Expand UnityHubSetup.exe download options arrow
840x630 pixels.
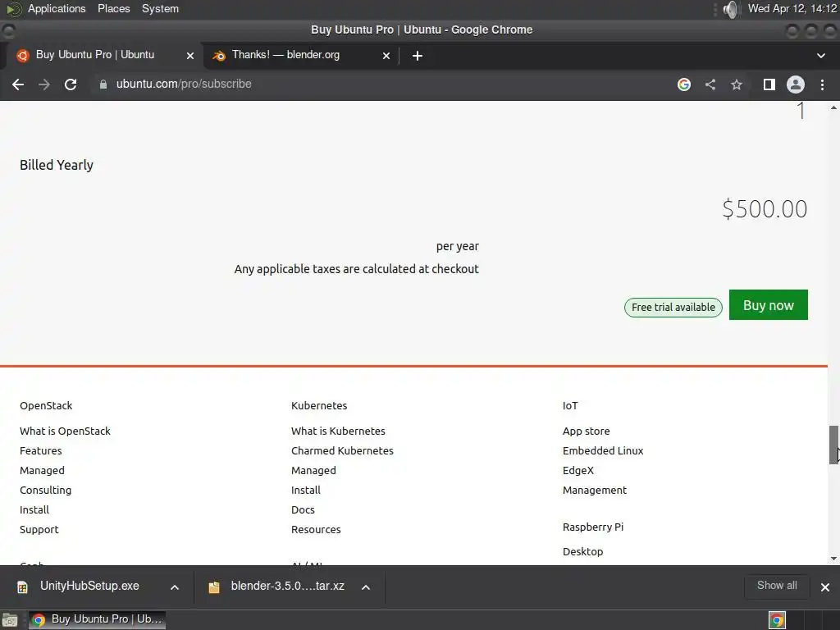175,587
